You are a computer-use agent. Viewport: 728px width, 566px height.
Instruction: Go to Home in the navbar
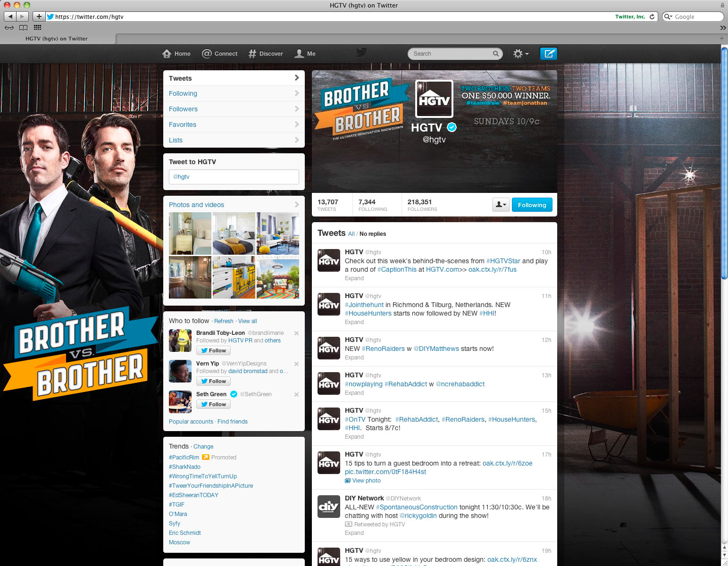[176, 54]
